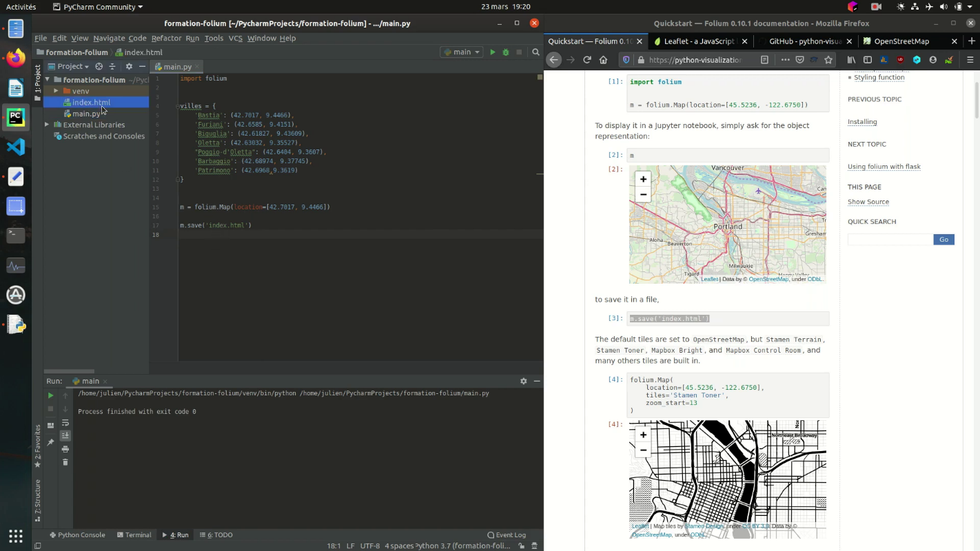
Task: Open Firefox from the Ubuntu dock
Action: tap(16, 58)
